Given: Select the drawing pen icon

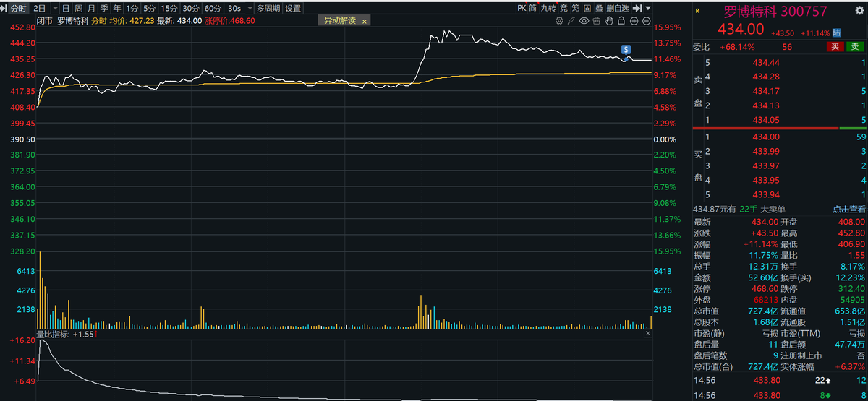Looking at the screenshot, I should [571, 21].
